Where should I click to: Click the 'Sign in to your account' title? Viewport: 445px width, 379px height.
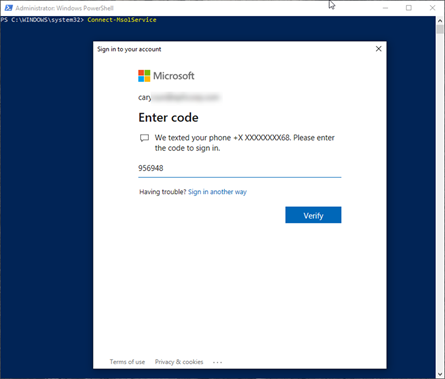pyautogui.click(x=129, y=49)
